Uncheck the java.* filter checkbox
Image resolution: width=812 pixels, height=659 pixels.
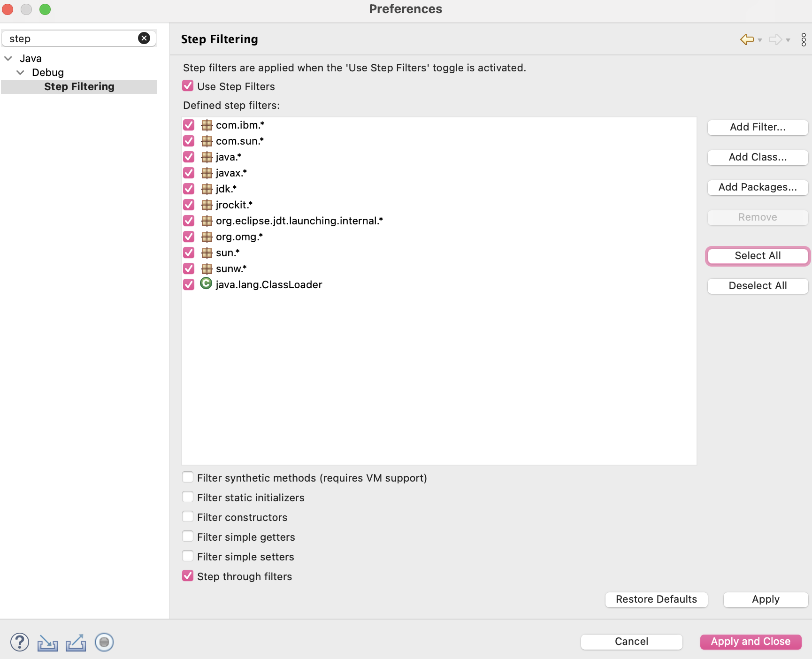[189, 157]
